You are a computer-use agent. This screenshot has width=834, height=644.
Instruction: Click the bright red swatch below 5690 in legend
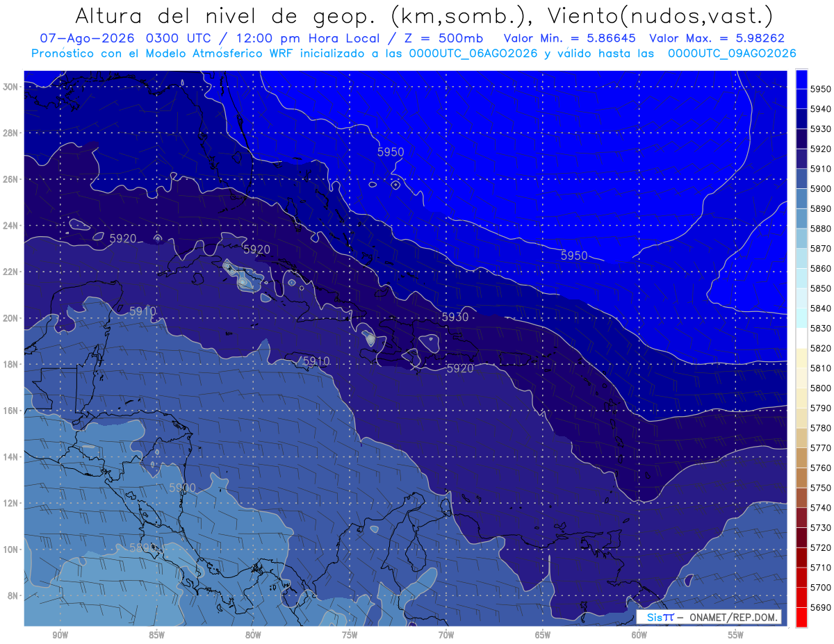click(x=801, y=617)
